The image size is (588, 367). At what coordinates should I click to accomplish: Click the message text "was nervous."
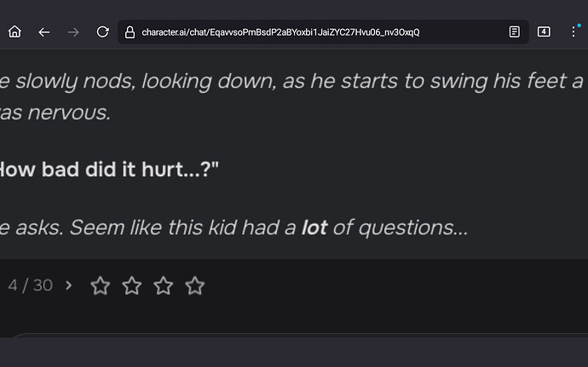55,112
